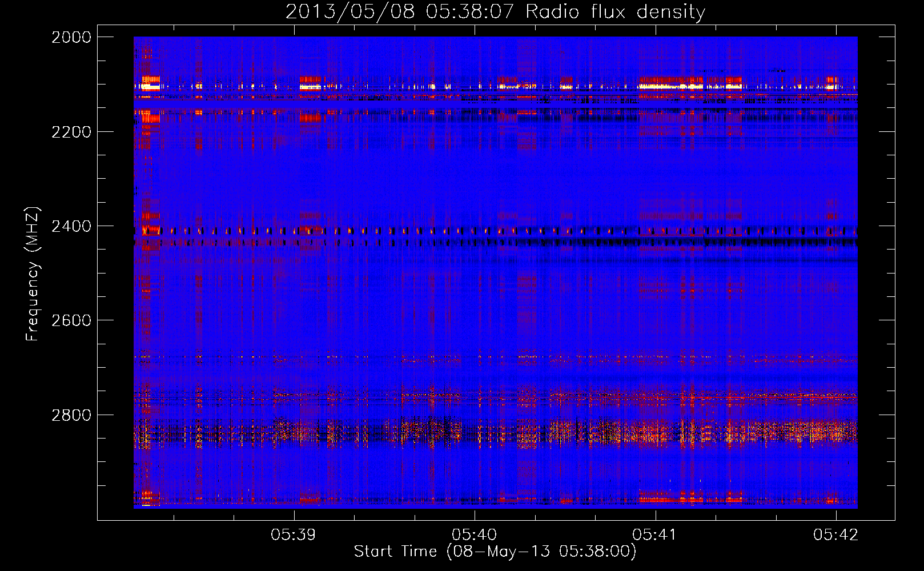Viewport: 924px width, 571px height.
Task: Click the spectrogram at 2600 MHz, 05:40
Action: (475, 320)
